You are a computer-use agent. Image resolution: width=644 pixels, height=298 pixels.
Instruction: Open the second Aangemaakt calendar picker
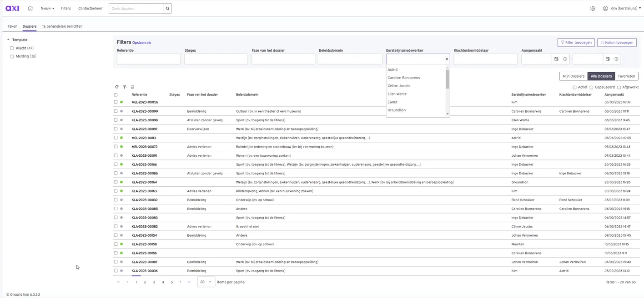click(x=608, y=59)
